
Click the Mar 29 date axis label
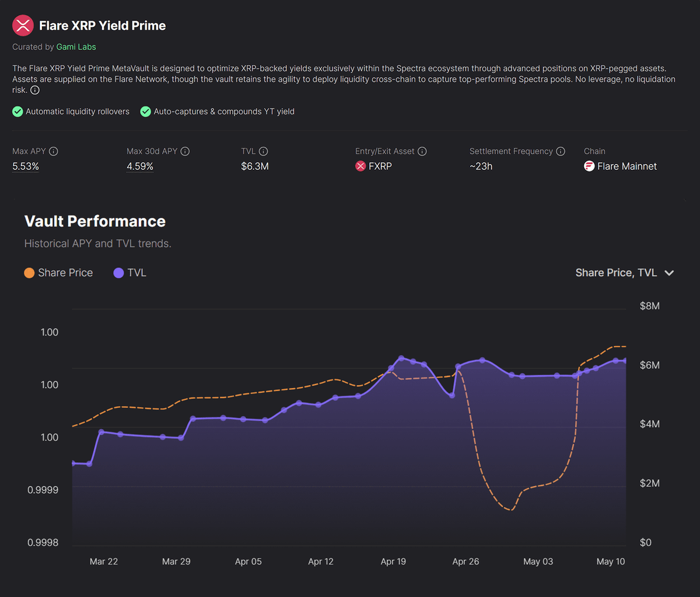pos(176,561)
